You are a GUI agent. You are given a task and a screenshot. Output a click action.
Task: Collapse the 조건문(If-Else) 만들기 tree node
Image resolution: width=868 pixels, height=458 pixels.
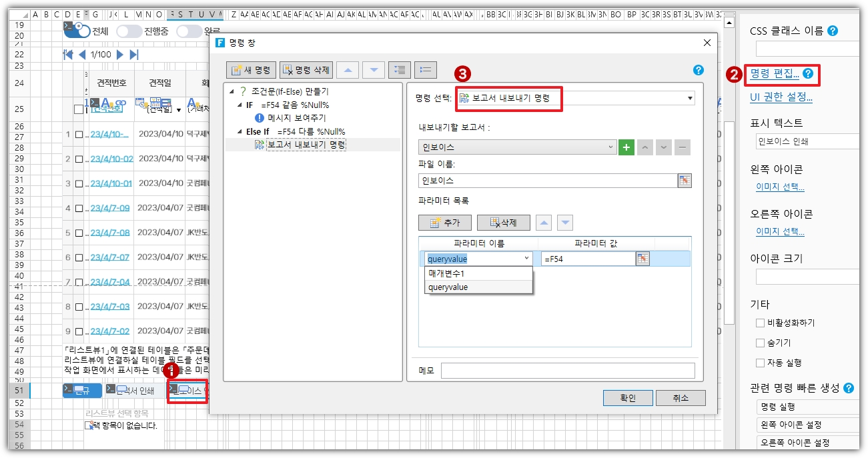click(232, 91)
